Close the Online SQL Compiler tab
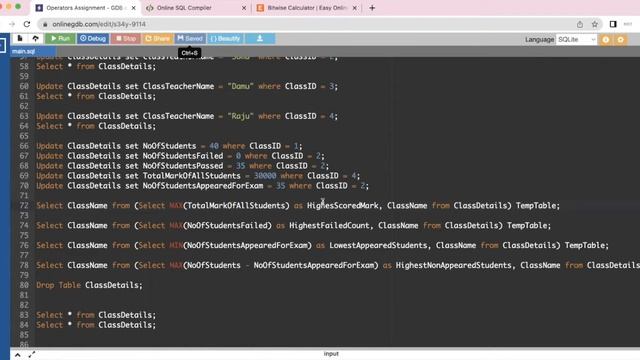 click(x=244, y=8)
